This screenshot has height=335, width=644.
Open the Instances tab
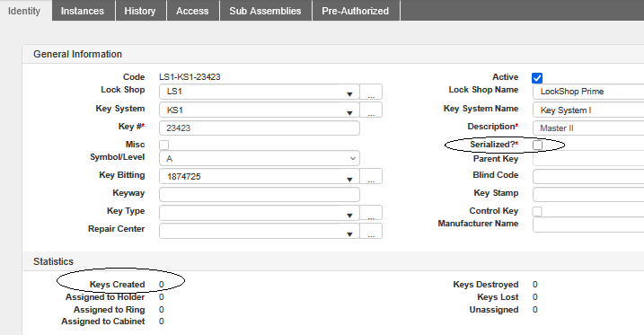tap(83, 11)
